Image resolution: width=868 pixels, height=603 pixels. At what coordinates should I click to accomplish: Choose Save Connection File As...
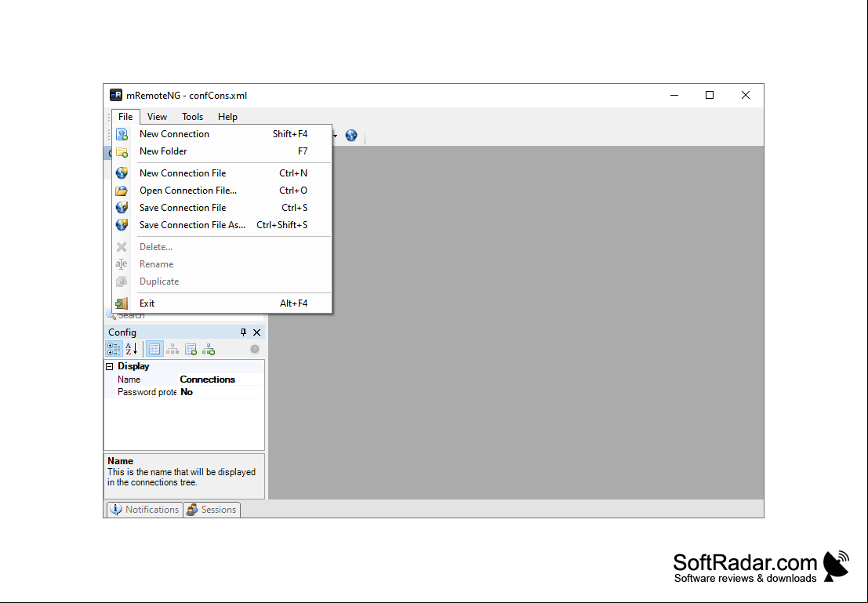pyautogui.click(x=222, y=225)
